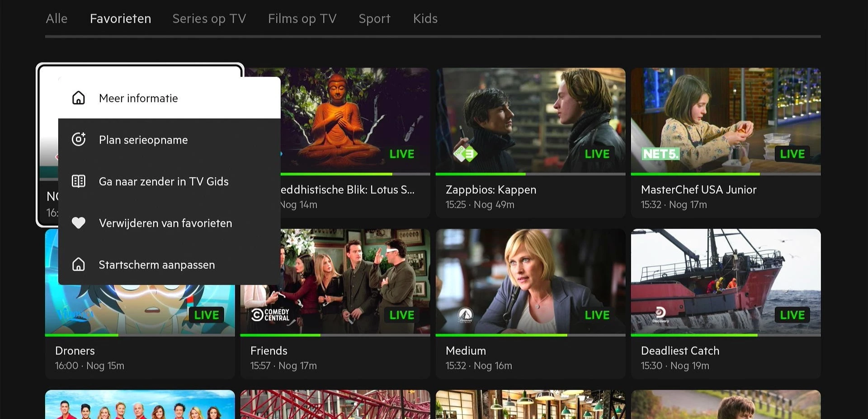Switch to the Series op TV tab
The height and width of the screenshot is (419, 868).
point(209,19)
